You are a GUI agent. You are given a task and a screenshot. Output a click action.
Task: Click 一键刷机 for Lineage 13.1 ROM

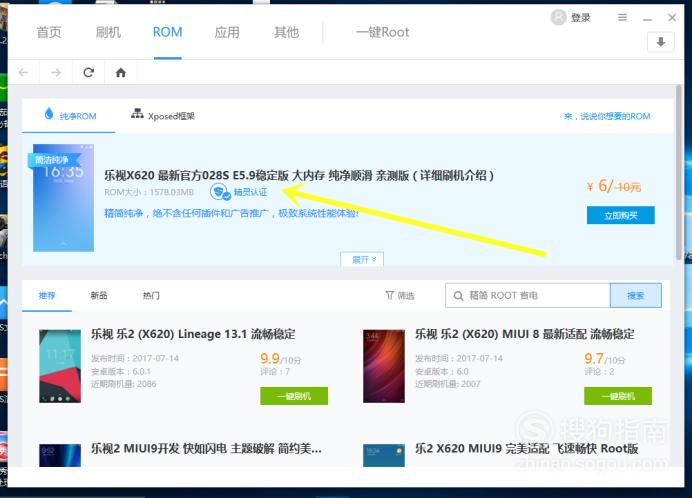[294, 396]
